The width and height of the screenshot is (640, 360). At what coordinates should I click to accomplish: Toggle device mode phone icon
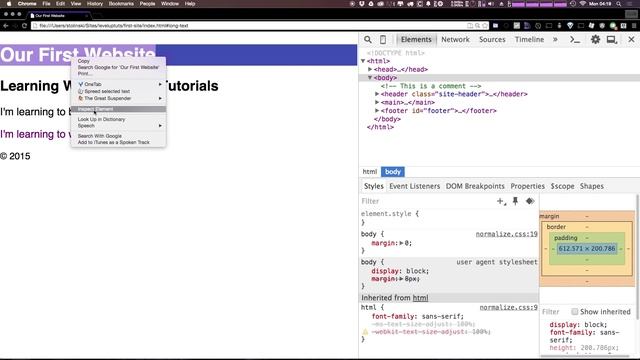(x=383, y=40)
